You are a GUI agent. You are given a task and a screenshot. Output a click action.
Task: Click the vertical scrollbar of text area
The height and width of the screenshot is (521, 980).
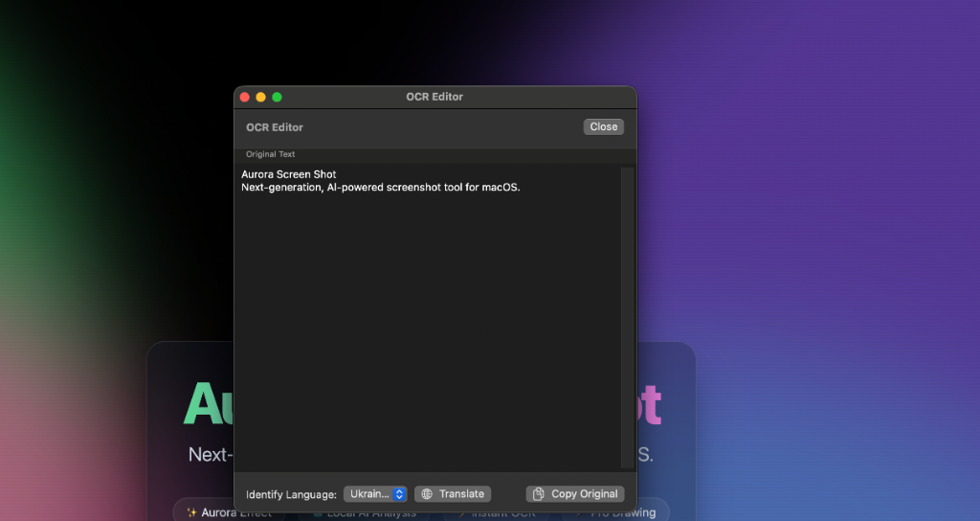pos(627,316)
